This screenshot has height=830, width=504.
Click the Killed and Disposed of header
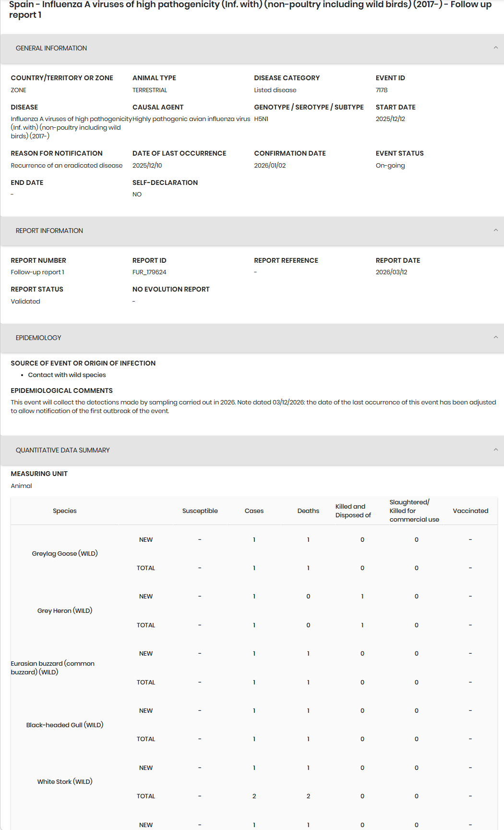(x=353, y=511)
